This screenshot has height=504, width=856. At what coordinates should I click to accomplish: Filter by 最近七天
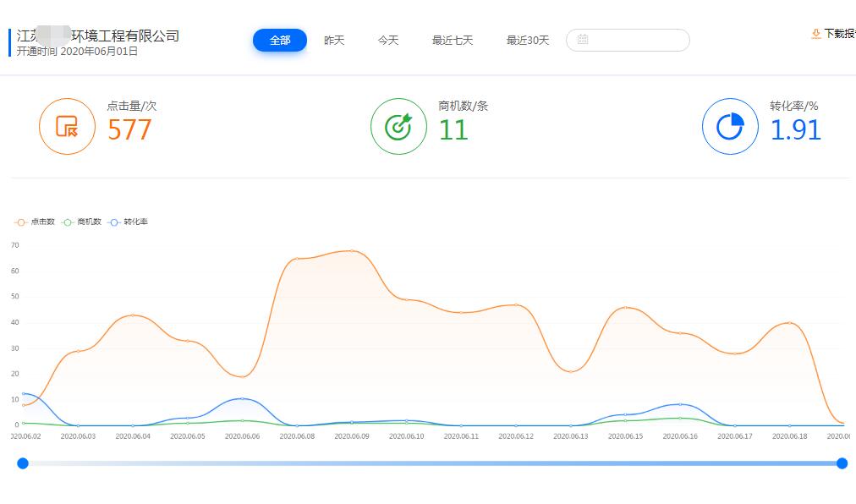tap(453, 41)
